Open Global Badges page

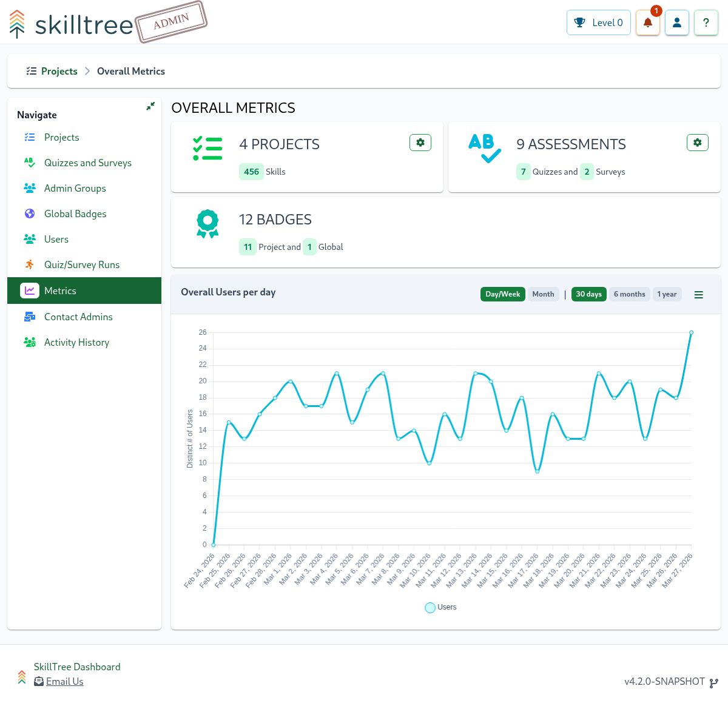(x=75, y=214)
